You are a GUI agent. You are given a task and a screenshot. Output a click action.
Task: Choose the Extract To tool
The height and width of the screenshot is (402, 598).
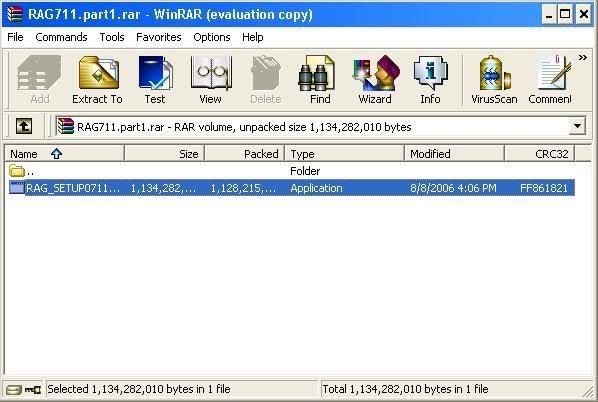[98, 79]
